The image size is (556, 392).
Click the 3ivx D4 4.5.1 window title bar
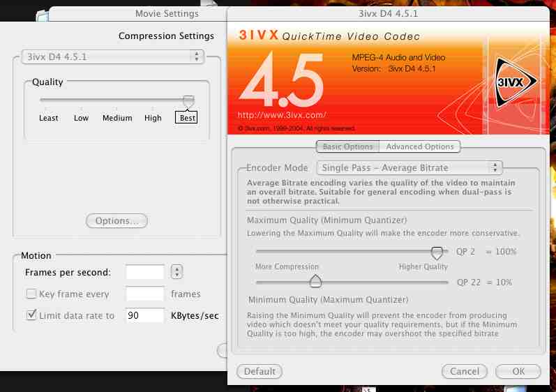(389, 13)
